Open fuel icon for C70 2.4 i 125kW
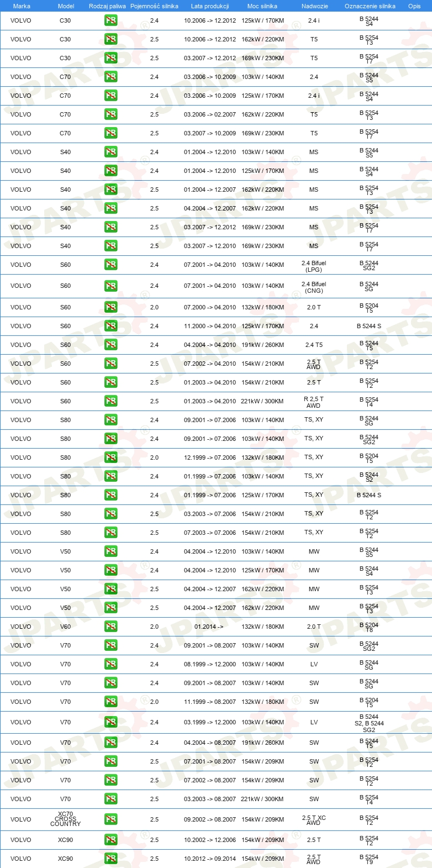The image size is (432, 868). pos(110,96)
